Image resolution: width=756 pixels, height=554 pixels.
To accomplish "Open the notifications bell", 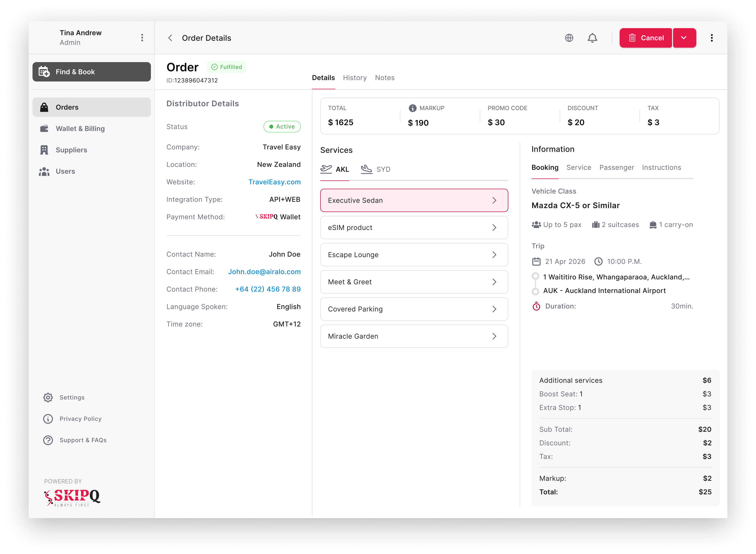I will coord(592,38).
